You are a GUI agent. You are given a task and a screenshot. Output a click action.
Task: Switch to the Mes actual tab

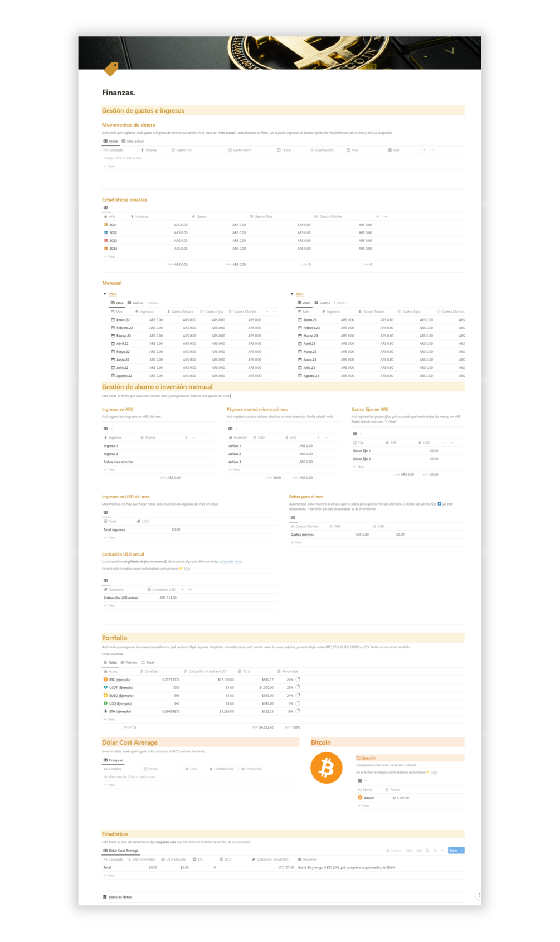click(x=133, y=141)
